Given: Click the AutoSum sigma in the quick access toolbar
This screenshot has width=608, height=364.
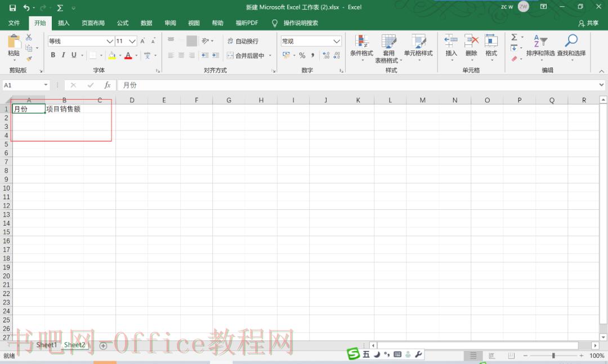Looking at the screenshot, I should pos(60,7).
